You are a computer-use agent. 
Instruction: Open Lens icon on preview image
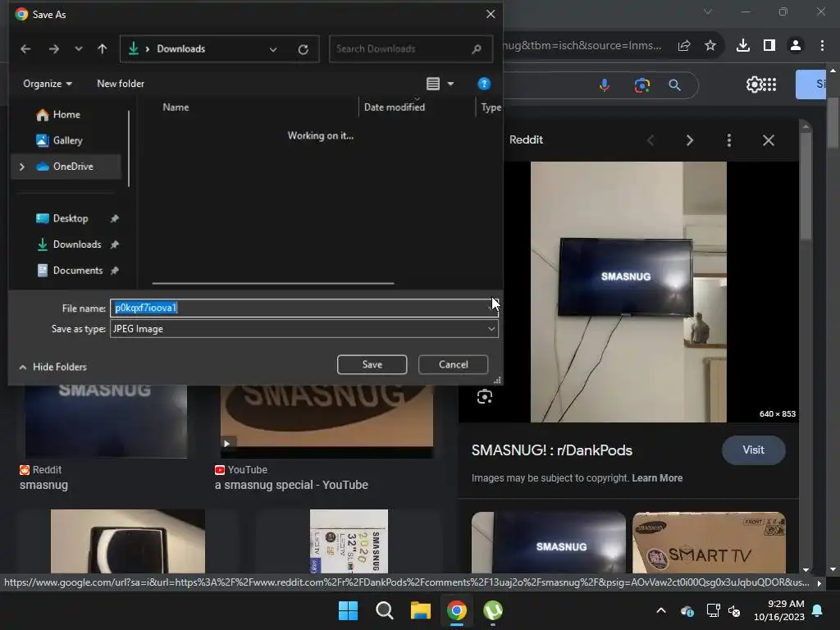(485, 397)
